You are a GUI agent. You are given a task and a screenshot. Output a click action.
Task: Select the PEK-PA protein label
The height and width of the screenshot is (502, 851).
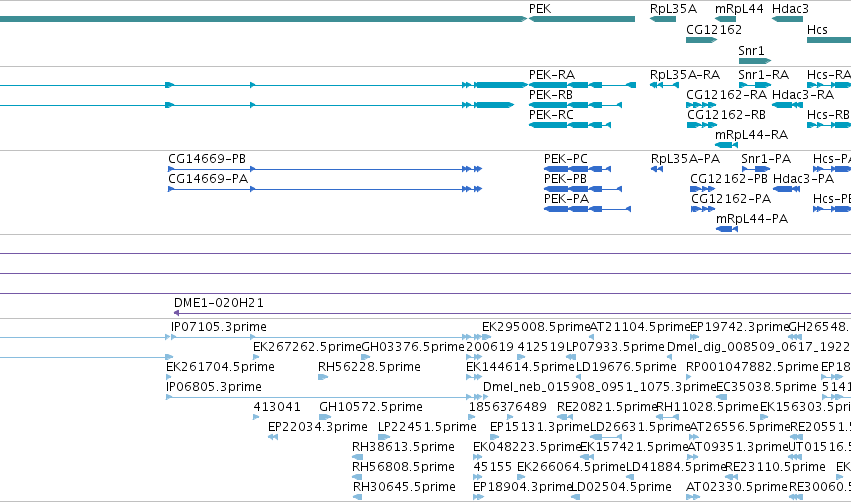click(x=566, y=199)
